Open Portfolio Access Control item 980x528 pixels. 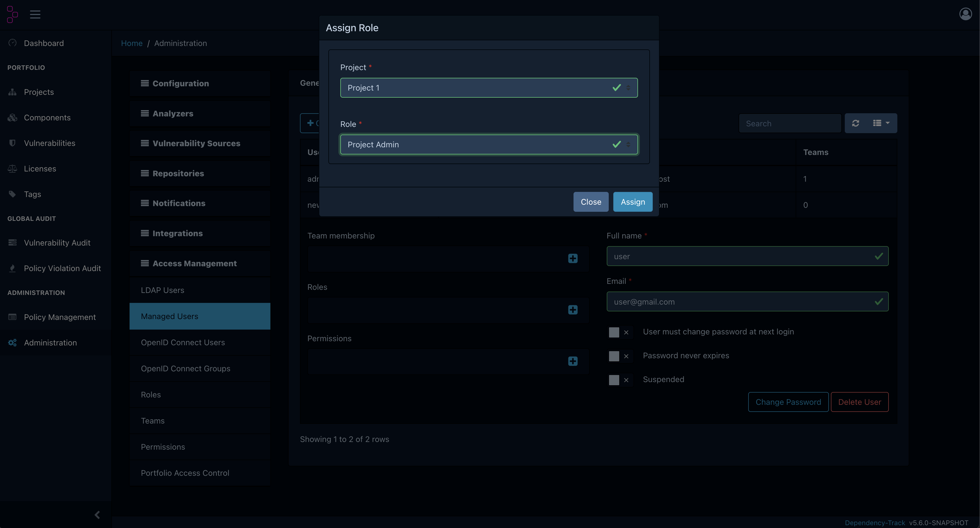point(200,473)
